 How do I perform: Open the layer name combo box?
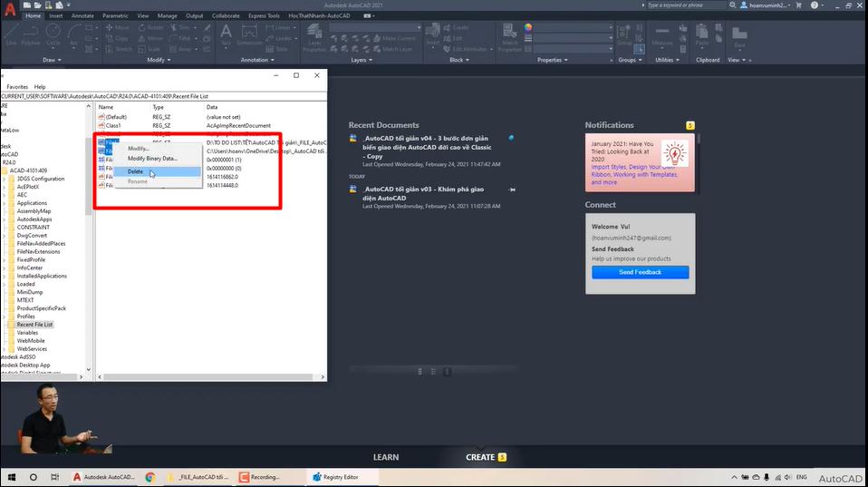point(375,27)
